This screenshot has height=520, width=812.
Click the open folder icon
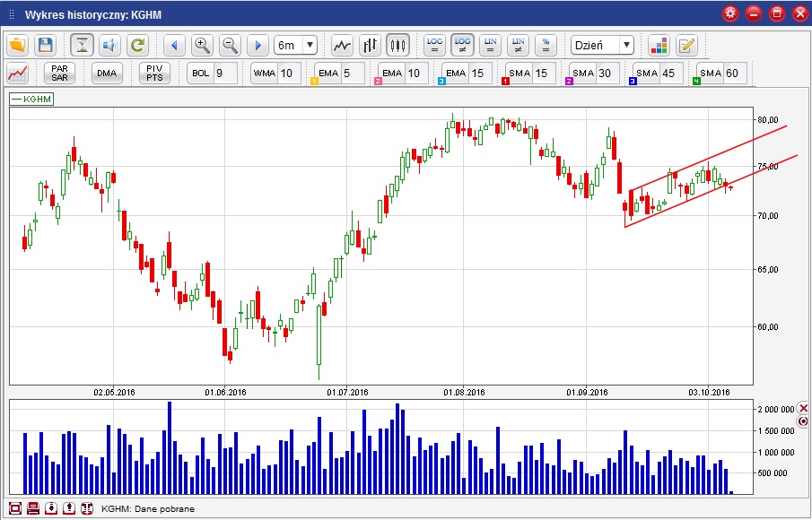pyautogui.click(x=18, y=45)
